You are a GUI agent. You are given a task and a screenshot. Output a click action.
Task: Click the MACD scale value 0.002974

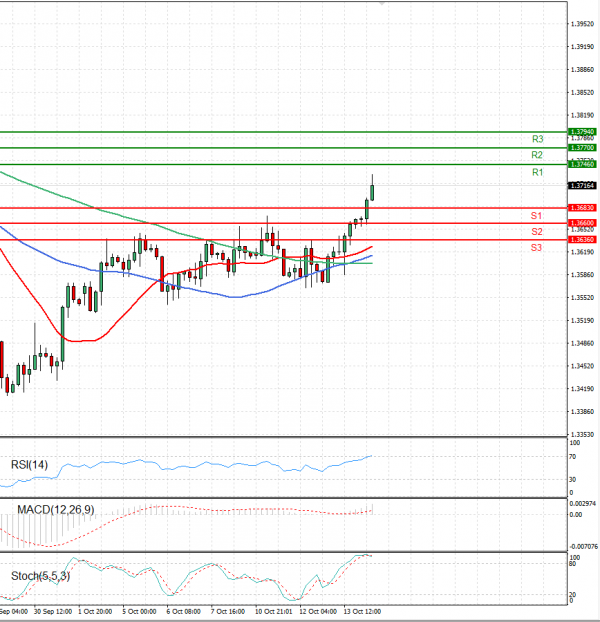click(x=583, y=503)
